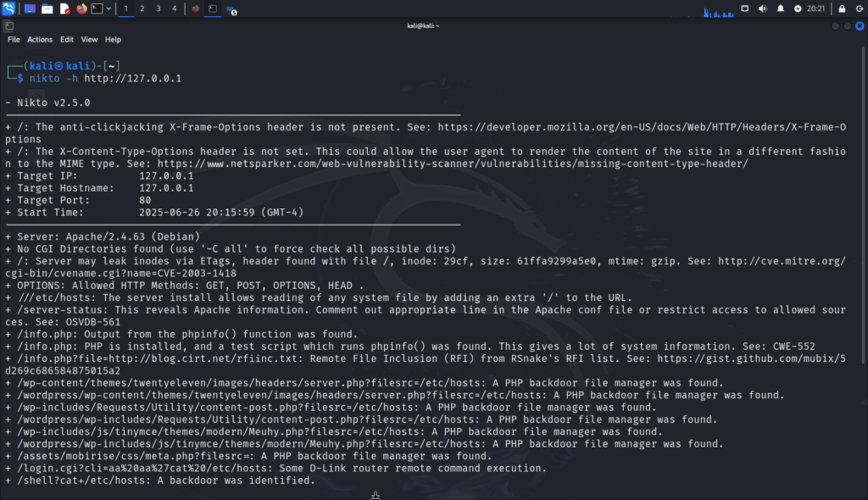Focus the running Firefox window in taskbar
This screenshot has width=868, height=500.
tap(196, 8)
